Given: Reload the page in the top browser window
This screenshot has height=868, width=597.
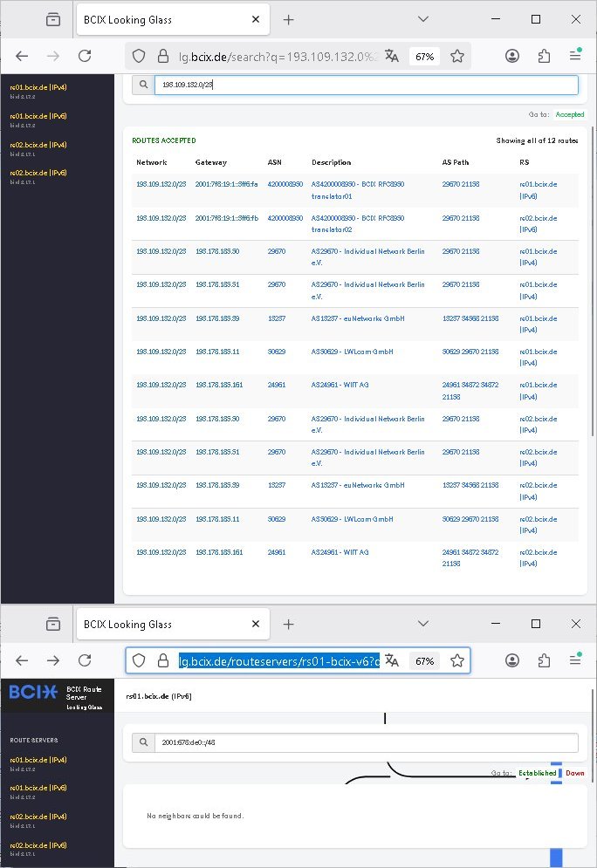Looking at the screenshot, I should (x=85, y=56).
